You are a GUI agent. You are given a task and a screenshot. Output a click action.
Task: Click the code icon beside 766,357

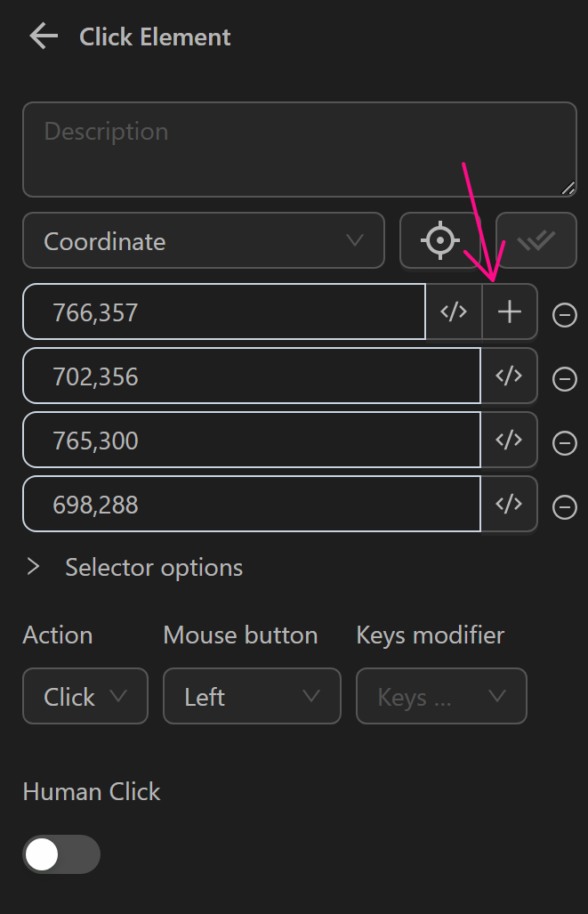coord(454,311)
